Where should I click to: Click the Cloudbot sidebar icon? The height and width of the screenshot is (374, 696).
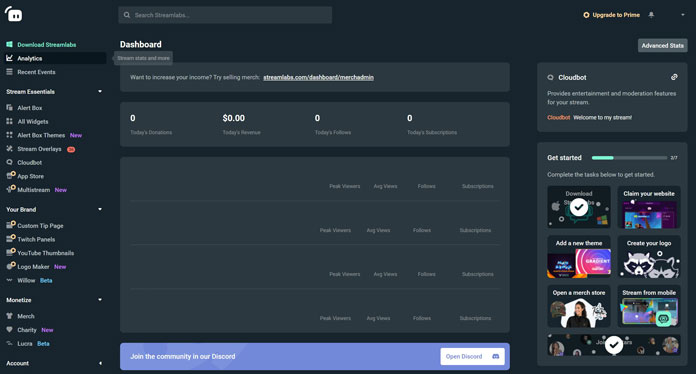tap(9, 162)
